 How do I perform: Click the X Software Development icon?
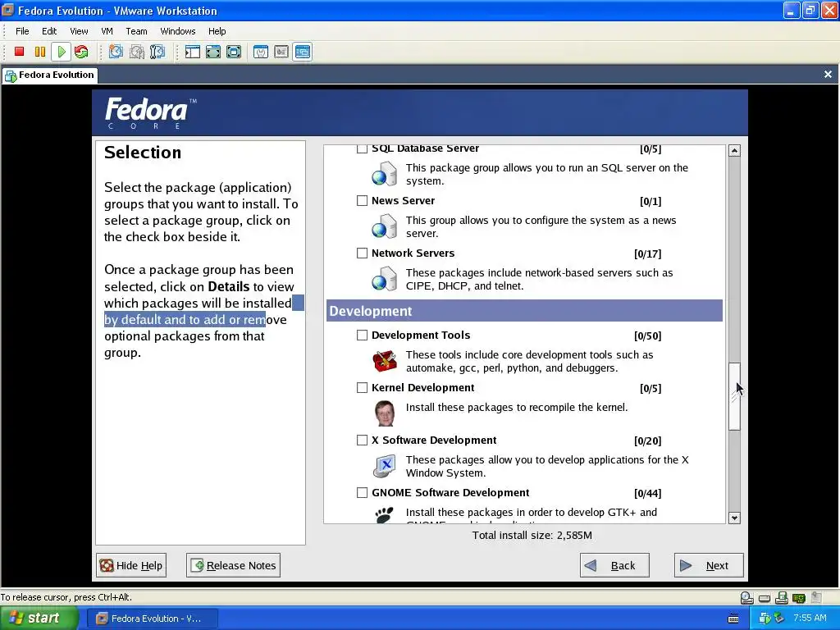pos(385,466)
